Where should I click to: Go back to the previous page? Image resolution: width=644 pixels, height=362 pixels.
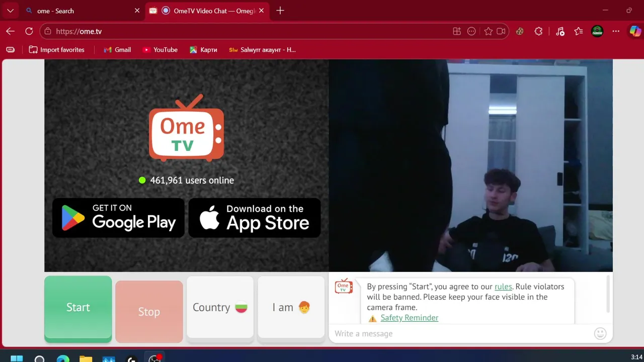[x=10, y=31]
